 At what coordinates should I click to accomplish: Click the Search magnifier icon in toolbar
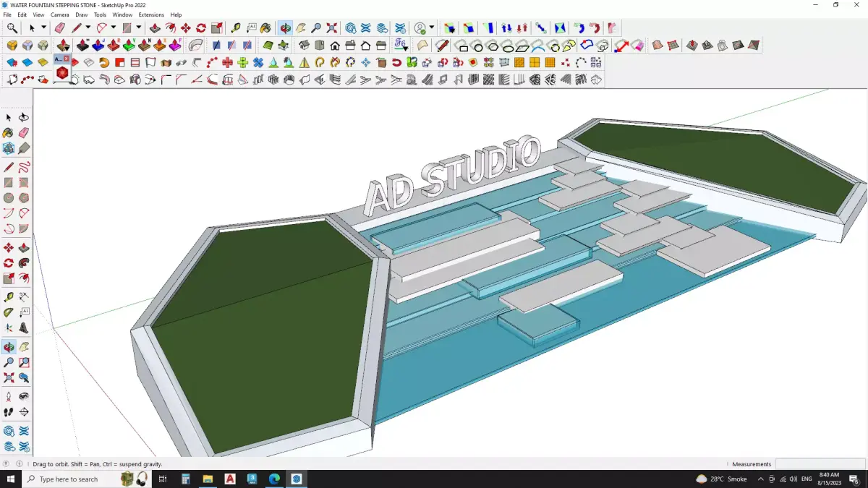12,28
